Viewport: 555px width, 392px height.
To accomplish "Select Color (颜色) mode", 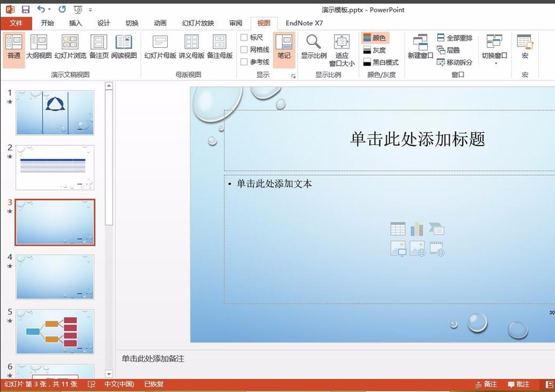I will (375, 38).
